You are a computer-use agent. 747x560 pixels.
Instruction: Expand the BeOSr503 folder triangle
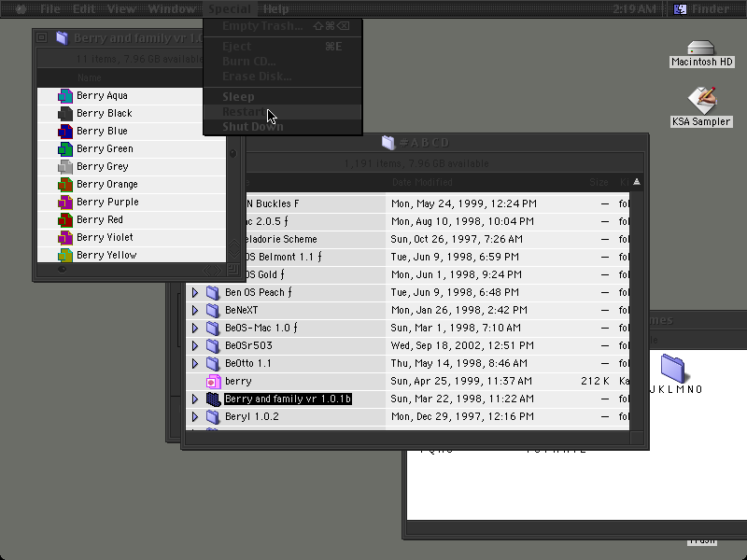(x=195, y=345)
